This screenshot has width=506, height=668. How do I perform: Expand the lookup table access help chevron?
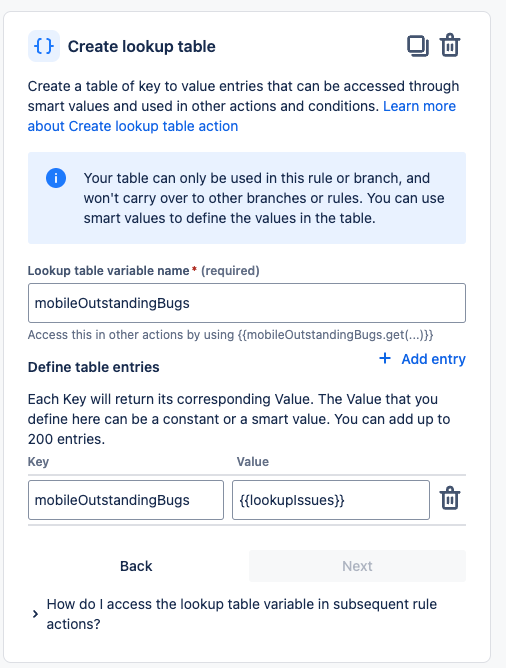35,614
